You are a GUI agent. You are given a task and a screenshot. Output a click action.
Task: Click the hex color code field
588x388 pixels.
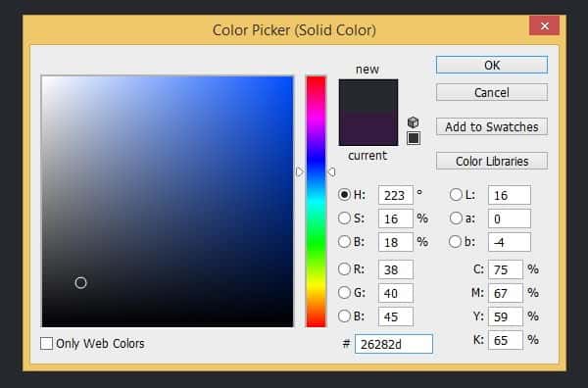point(394,344)
